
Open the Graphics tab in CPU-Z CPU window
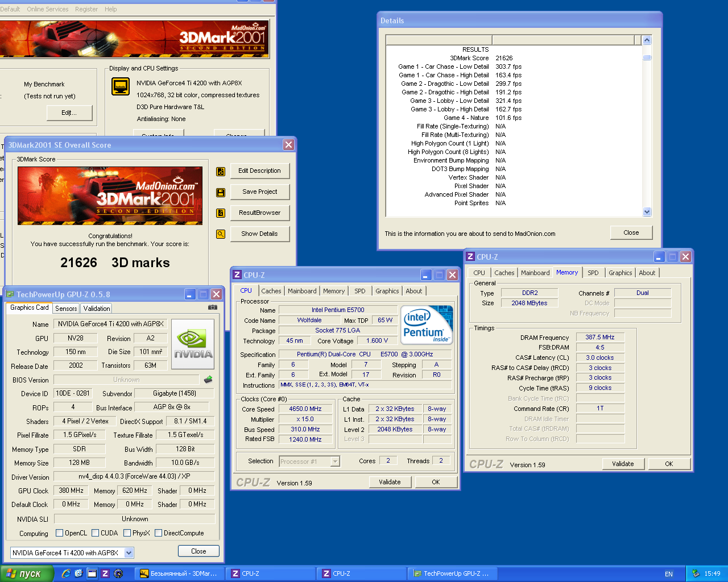coord(387,291)
